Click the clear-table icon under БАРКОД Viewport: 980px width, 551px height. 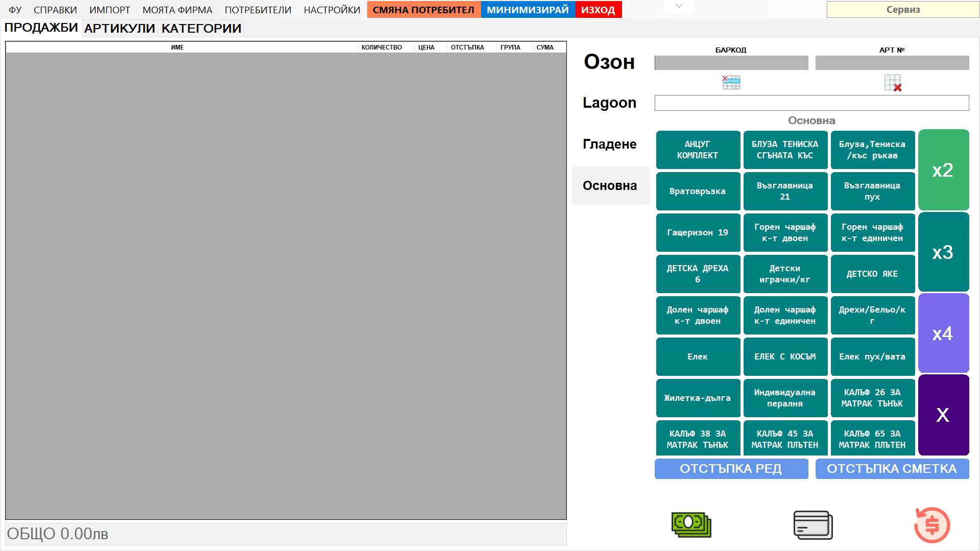pyautogui.click(x=730, y=82)
